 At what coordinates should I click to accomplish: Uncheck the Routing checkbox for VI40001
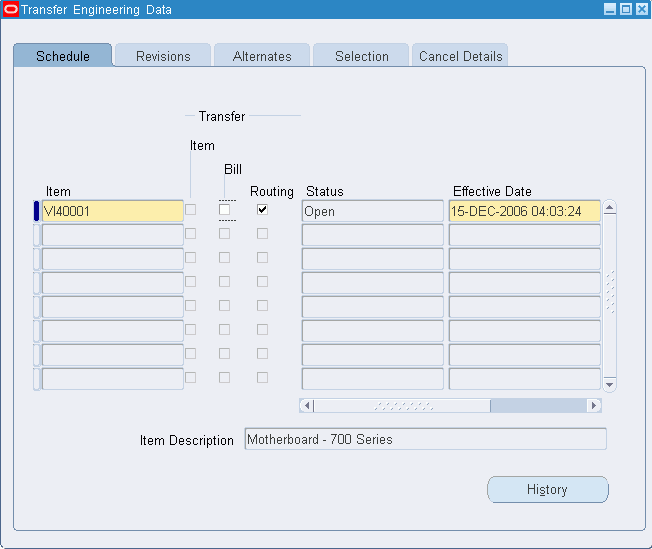[262, 210]
